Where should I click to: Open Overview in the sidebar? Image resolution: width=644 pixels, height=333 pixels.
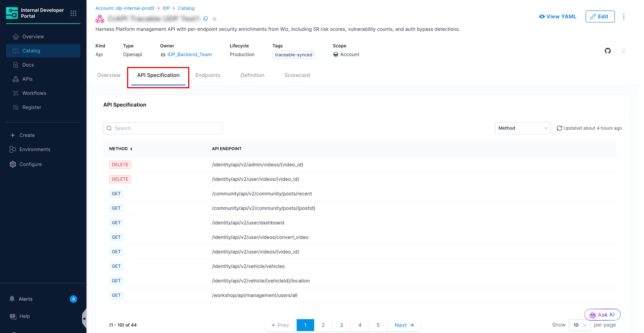pyautogui.click(x=43, y=37)
